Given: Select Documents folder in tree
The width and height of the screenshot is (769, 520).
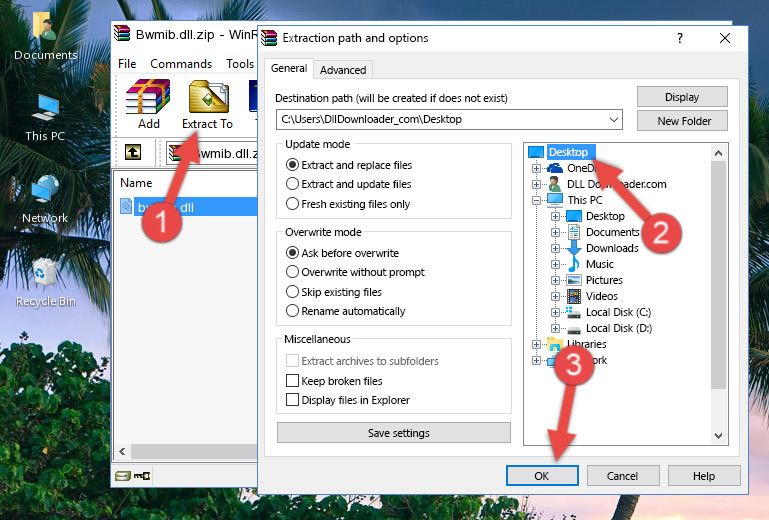Looking at the screenshot, I should 612,232.
